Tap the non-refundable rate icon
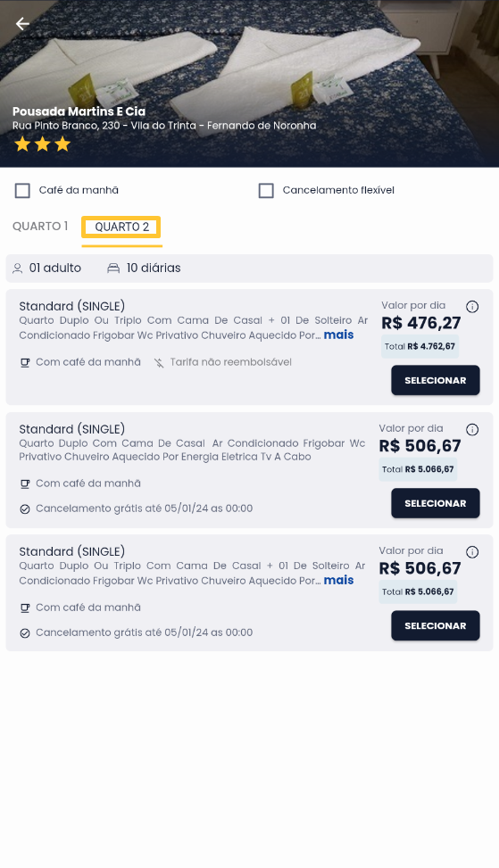499x868 pixels. pyautogui.click(x=159, y=362)
